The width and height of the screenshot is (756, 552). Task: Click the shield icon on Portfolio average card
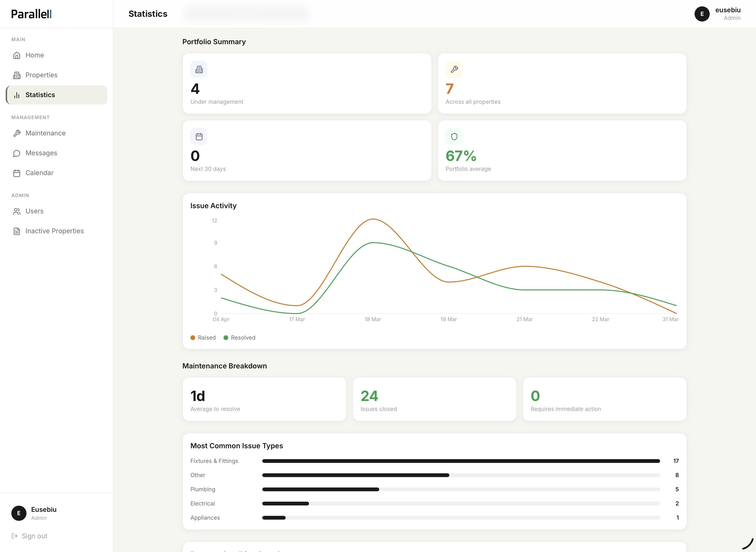(x=454, y=136)
